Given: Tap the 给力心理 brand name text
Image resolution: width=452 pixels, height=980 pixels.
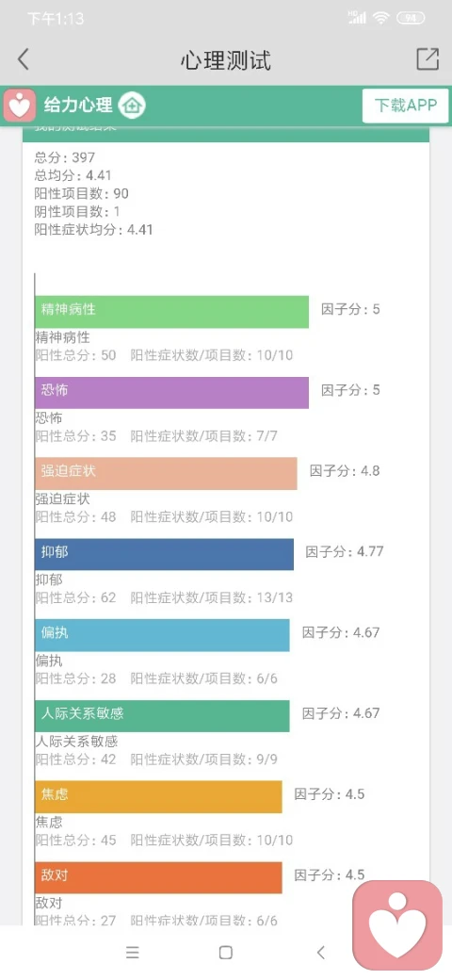Looking at the screenshot, I should point(78,105).
